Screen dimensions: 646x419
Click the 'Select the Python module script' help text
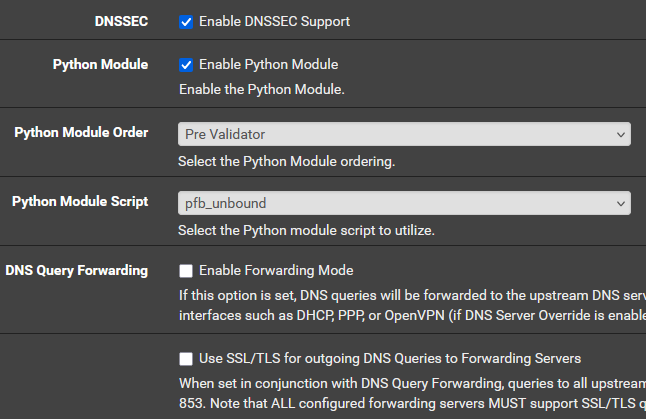click(x=306, y=230)
